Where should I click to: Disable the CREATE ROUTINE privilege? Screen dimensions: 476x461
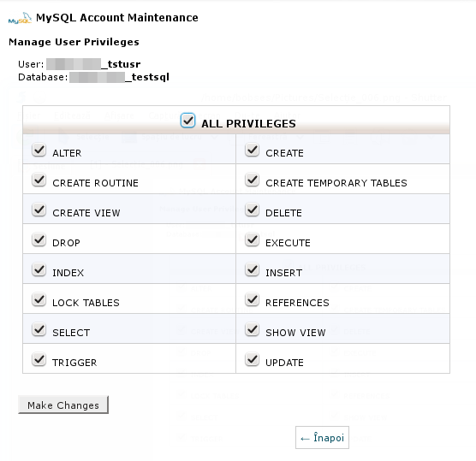pos(39,180)
